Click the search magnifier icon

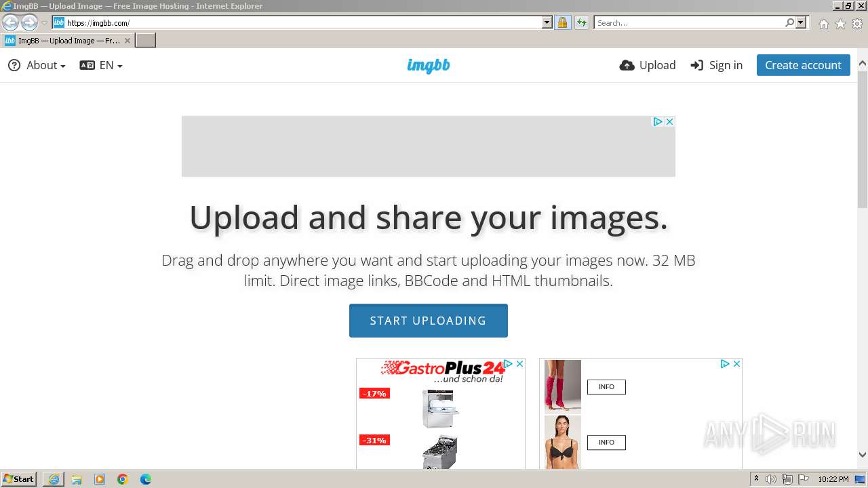tap(789, 23)
